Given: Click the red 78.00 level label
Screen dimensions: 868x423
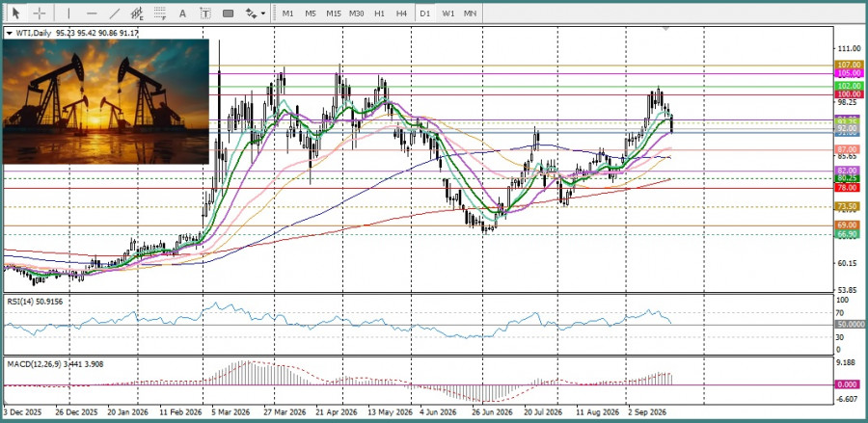Looking at the screenshot, I should click(x=849, y=188).
